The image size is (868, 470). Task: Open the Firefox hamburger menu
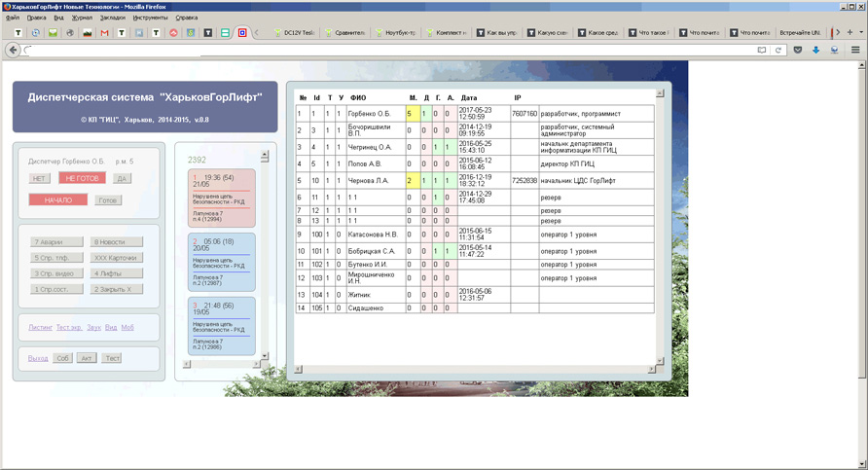point(854,50)
